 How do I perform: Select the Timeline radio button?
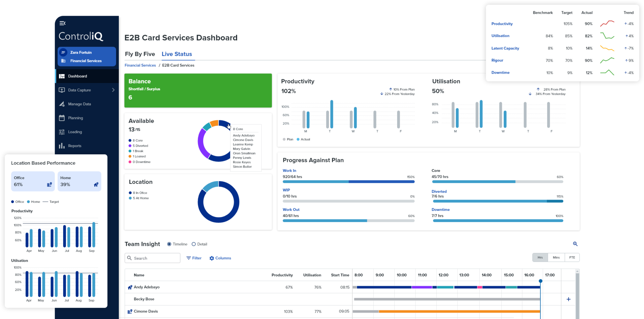click(169, 244)
